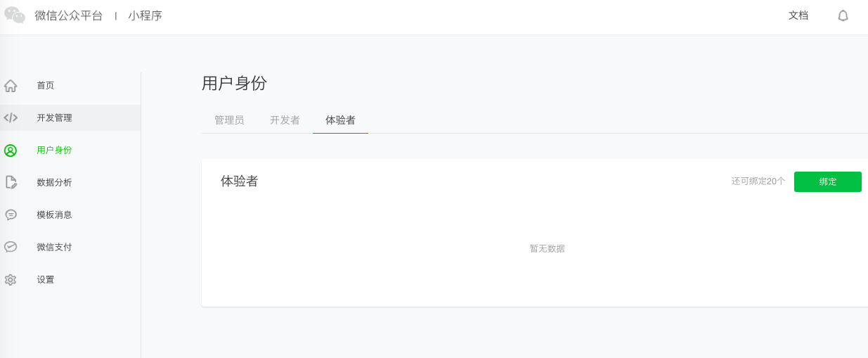Go to 首页 in sidebar
Viewport: 868px width, 358px height.
(x=46, y=86)
